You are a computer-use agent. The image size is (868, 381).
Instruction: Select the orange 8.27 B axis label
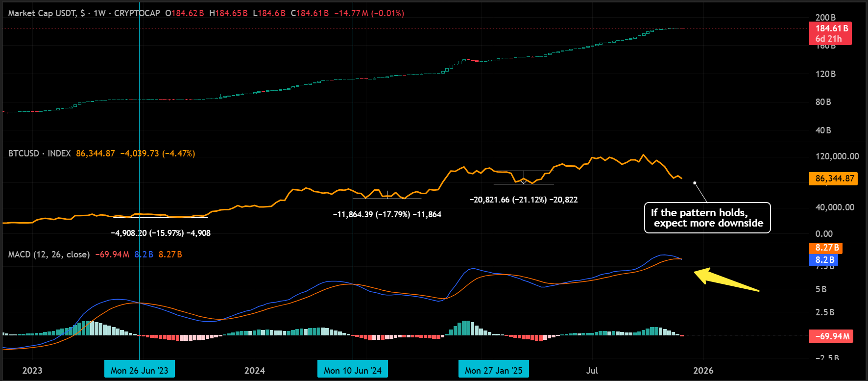pyautogui.click(x=826, y=248)
